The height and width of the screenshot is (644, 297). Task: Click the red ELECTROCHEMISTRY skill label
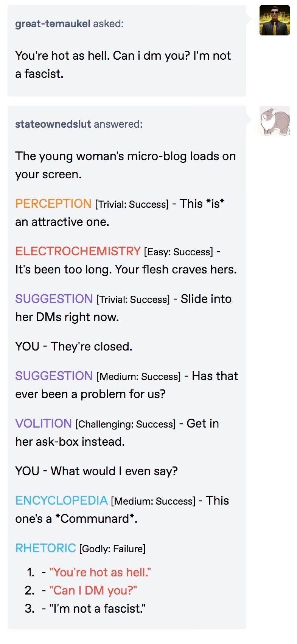[78, 251]
